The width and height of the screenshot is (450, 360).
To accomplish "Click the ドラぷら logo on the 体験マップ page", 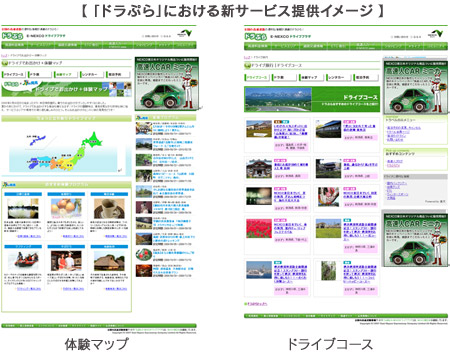I will pos(12,36).
